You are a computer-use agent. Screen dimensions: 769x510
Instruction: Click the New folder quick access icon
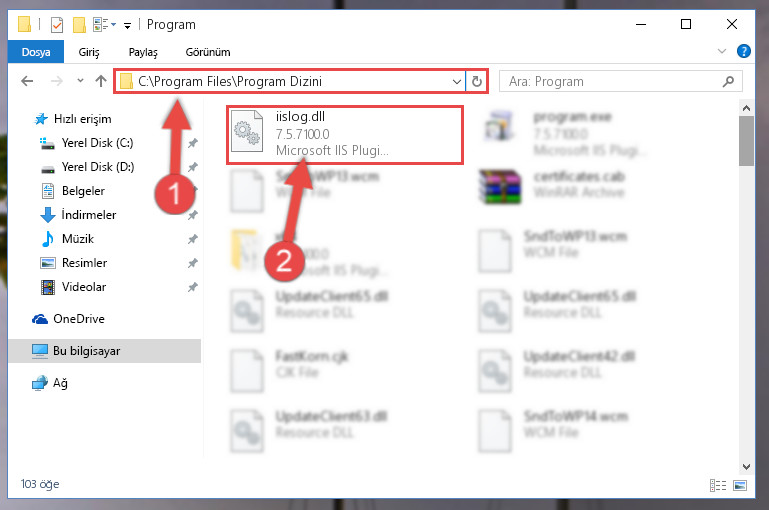[79, 25]
